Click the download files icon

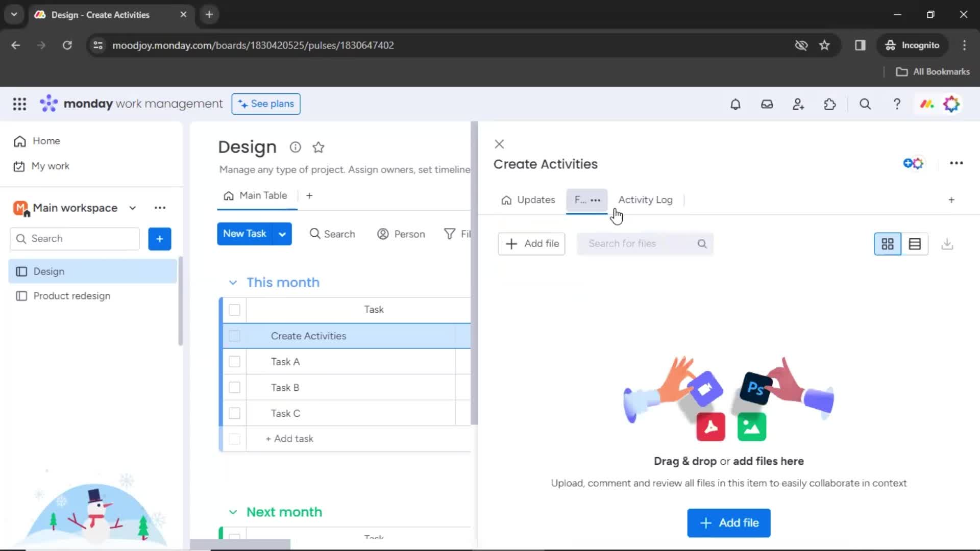pyautogui.click(x=948, y=243)
